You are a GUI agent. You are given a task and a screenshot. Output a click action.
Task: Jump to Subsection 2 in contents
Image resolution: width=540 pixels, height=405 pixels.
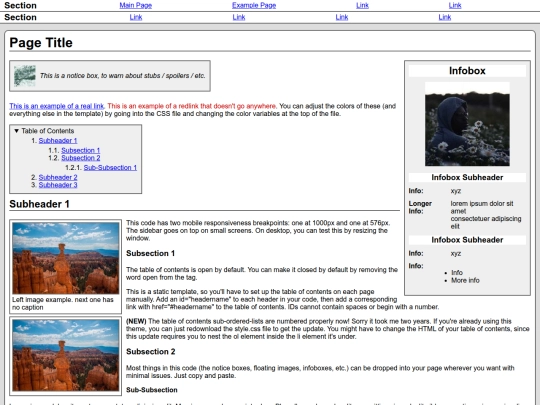click(x=81, y=158)
